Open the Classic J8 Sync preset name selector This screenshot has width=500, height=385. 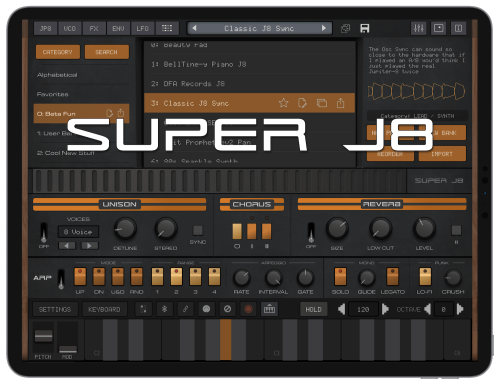click(x=259, y=28)
